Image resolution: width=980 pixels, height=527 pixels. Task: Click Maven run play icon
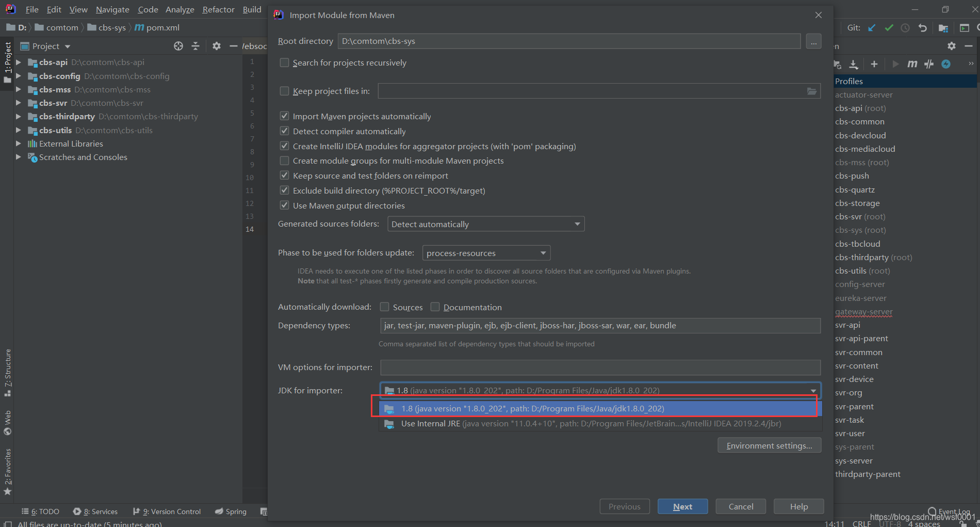895,64
